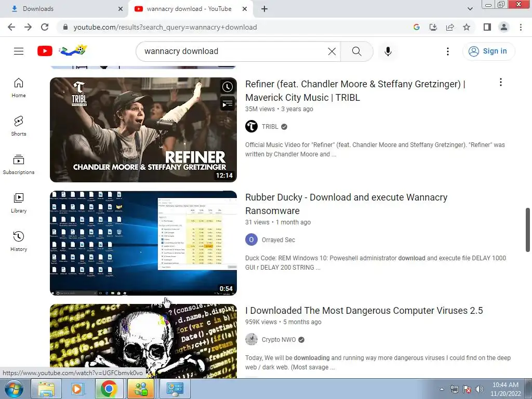
Task: Open Windows Explorer from taskbar
Action: click(x=46, y=389)
